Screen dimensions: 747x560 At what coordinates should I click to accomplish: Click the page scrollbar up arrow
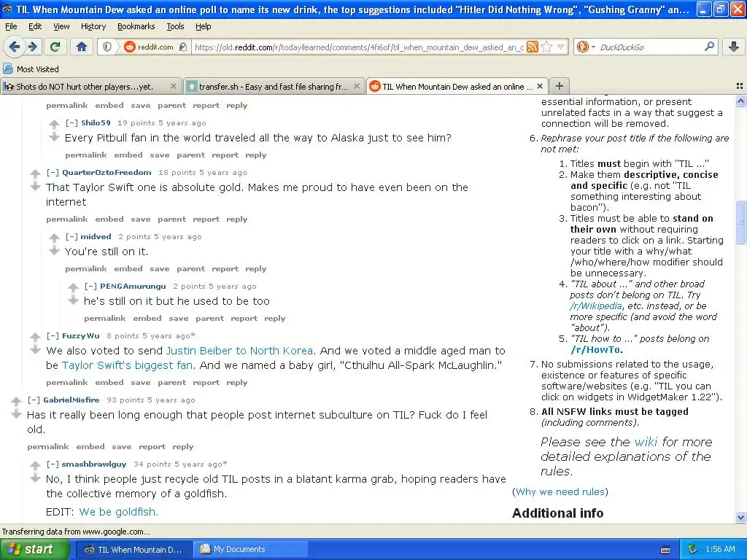coord(740,101)
